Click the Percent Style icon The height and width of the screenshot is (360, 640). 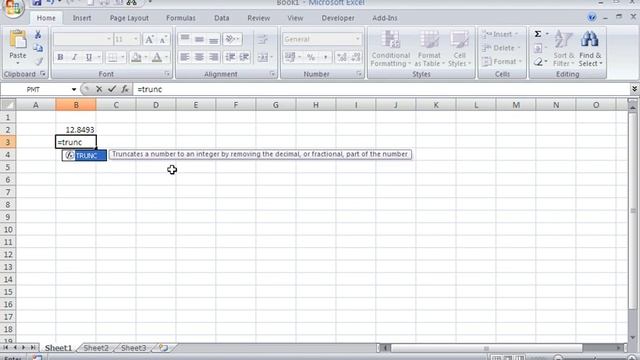pyautogui.click(x=311, y=57)
